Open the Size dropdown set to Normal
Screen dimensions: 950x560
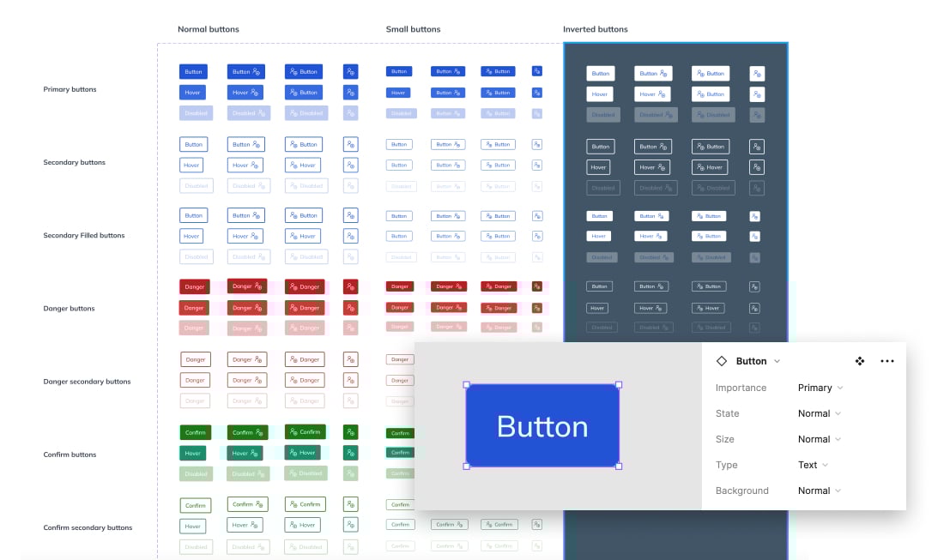[820, 439]
